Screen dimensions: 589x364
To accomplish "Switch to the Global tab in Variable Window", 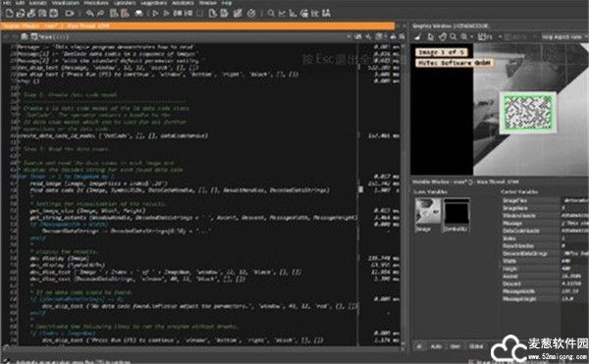I will click(x=476, y=346).
